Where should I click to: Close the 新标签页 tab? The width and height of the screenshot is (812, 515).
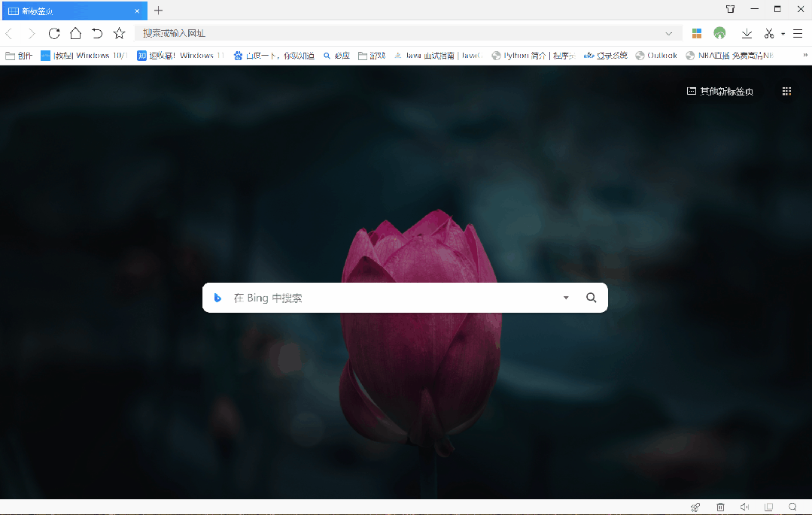[137, 11]
